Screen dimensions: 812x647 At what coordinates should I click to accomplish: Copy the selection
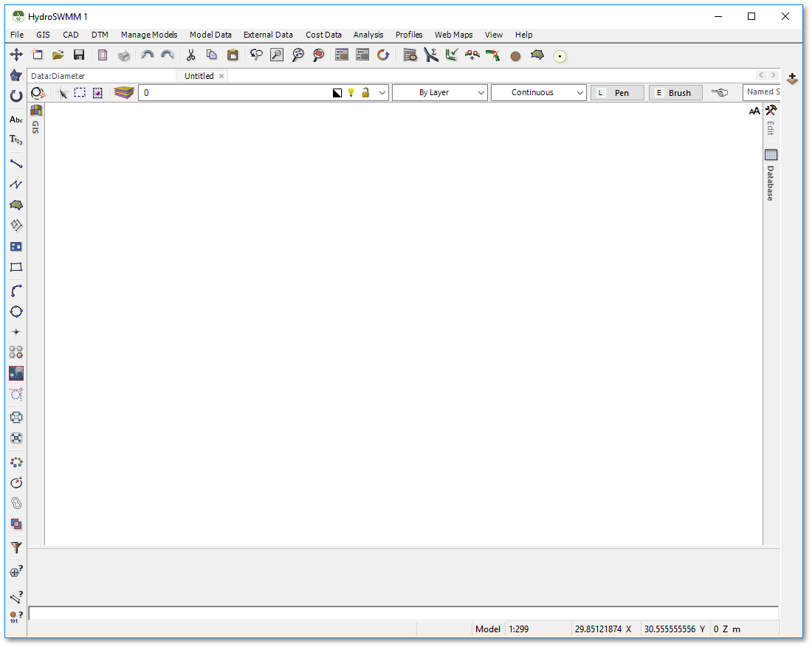(211, 55)
